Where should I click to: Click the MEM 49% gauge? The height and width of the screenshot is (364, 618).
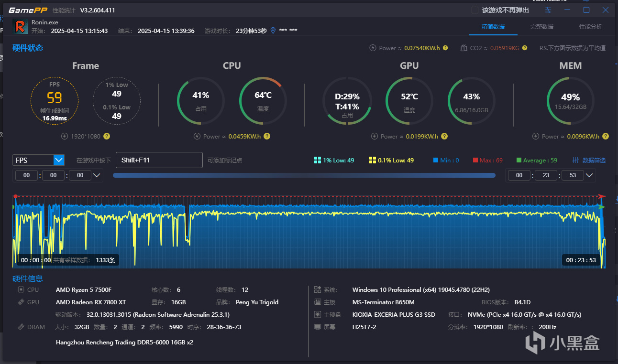[571, 101]
